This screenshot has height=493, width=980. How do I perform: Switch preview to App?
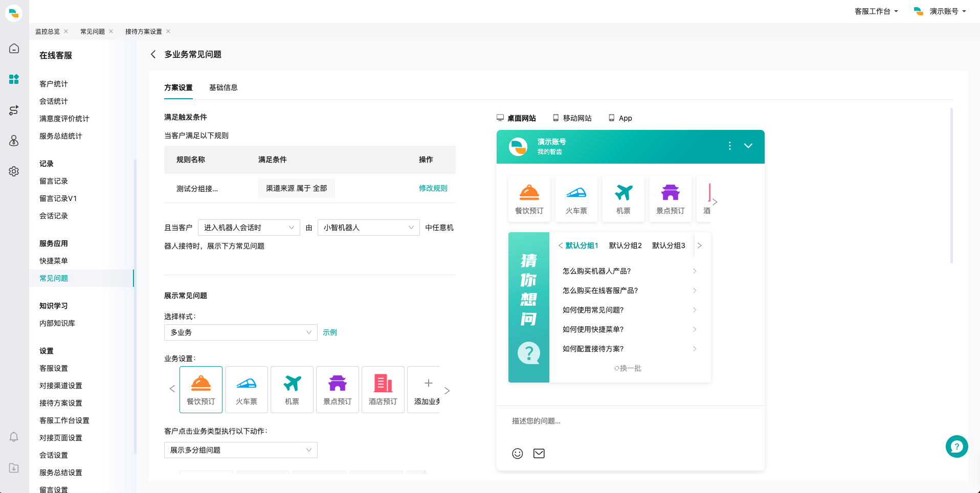tap(620, 118)
